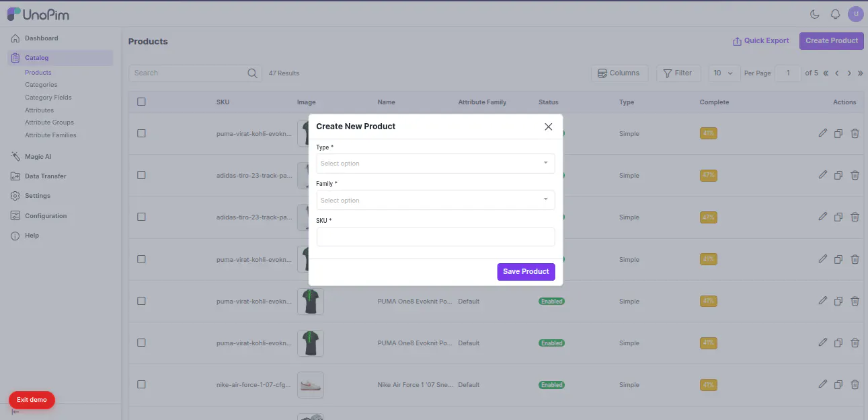Open the user avatar menu

[855, 14]
